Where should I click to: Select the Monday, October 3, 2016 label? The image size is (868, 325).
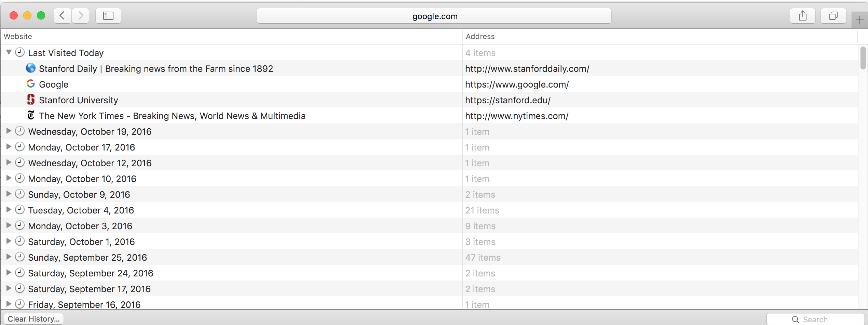tap(80, 226)
